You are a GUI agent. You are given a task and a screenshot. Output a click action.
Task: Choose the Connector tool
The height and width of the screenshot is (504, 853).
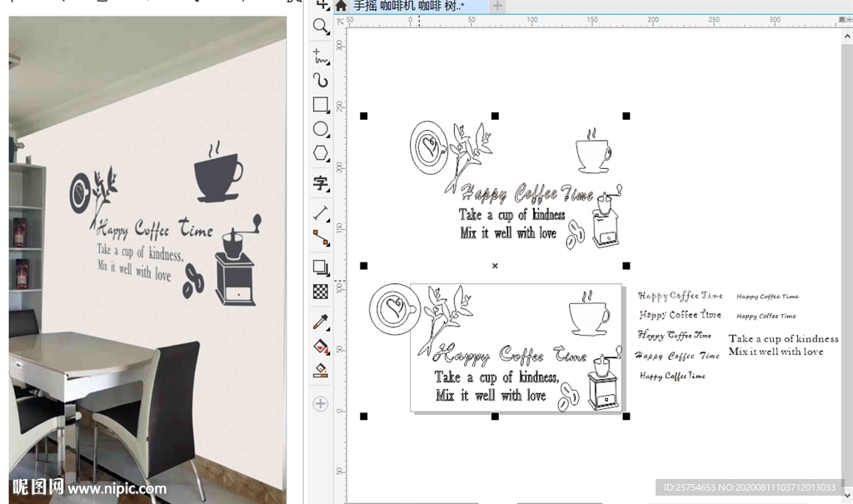(x=321, y=237)
